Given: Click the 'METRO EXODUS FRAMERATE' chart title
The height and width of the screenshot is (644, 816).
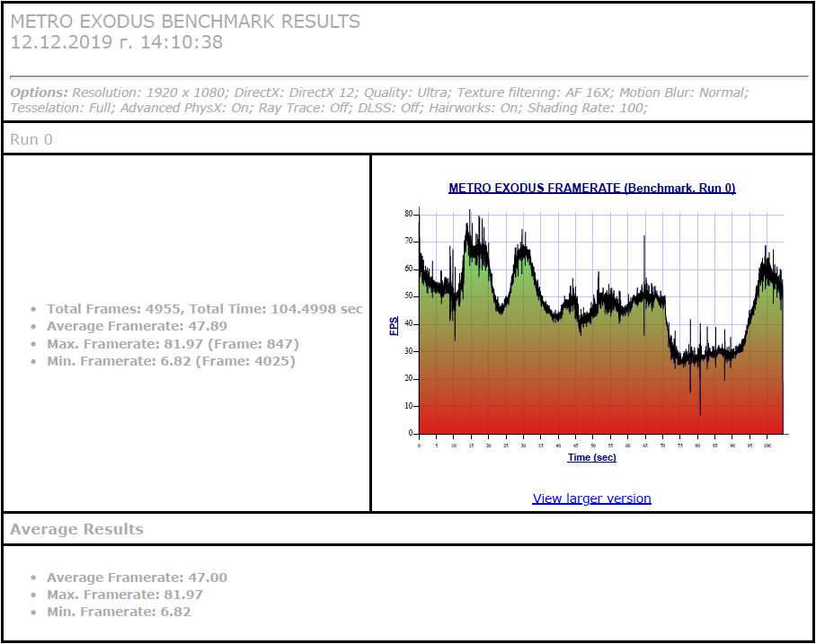Looking at the screenshot, I should (591, 188).
